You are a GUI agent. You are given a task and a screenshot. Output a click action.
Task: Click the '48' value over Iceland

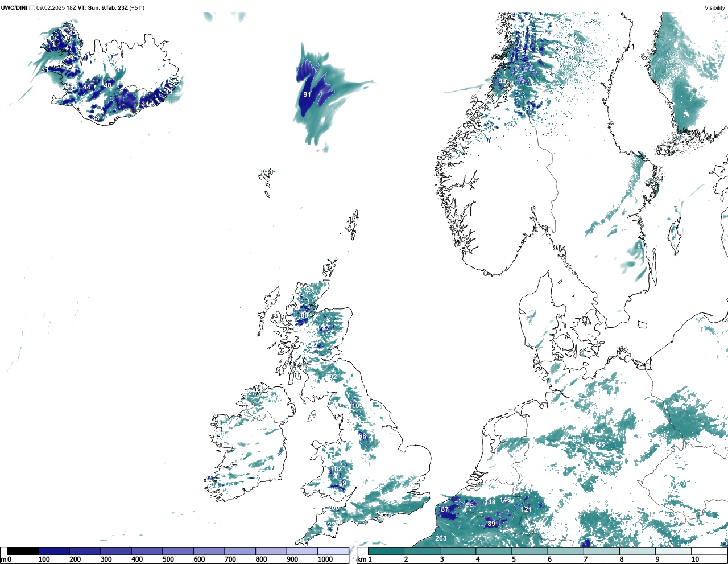(x=107, y=85)
